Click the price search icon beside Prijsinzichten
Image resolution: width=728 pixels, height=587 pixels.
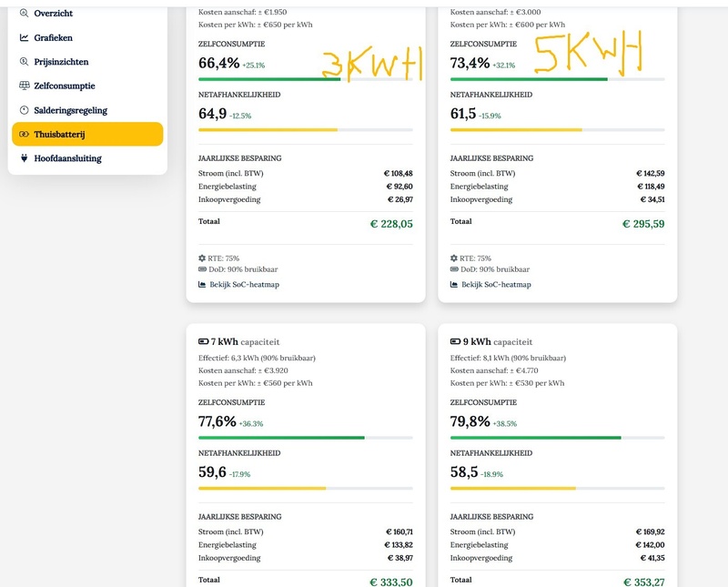tap(25, 61)
